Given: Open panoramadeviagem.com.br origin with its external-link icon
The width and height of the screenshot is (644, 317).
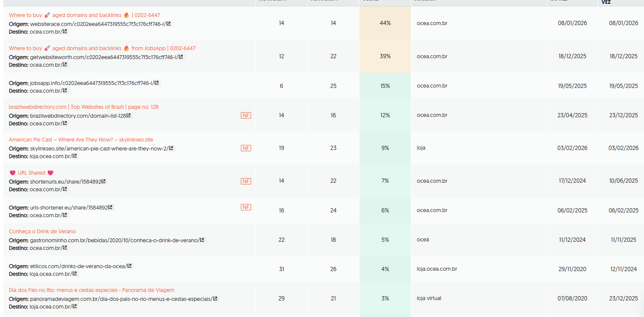Looking at the screenshot, I should tap(216, 298).
